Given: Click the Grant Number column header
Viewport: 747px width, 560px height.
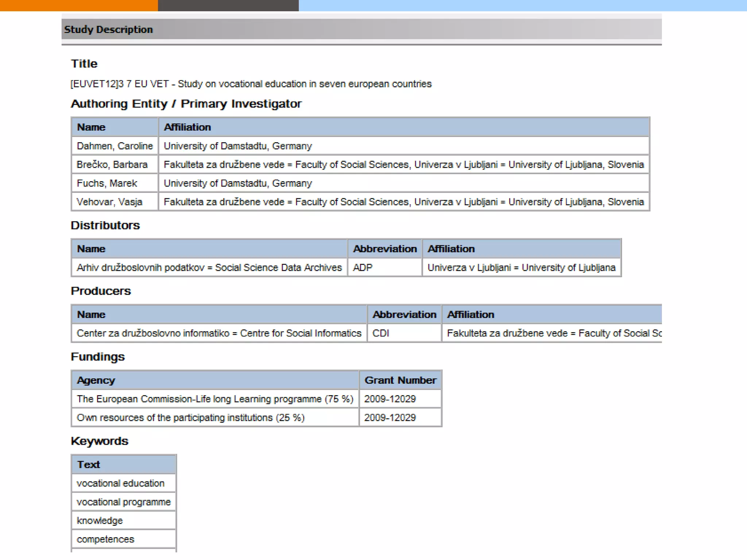Looking at the screenshot, I should pos(400,380).
